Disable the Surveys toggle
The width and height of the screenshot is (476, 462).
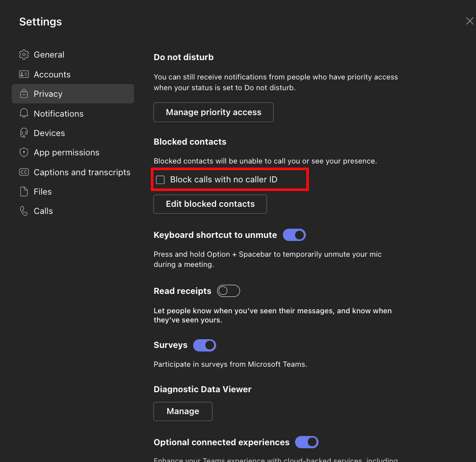[x=204, y=345]
